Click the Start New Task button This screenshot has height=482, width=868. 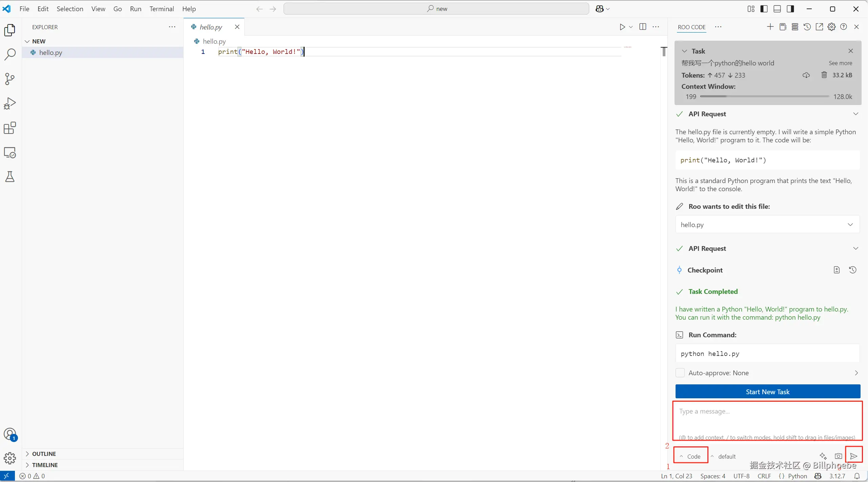point(767,392)
